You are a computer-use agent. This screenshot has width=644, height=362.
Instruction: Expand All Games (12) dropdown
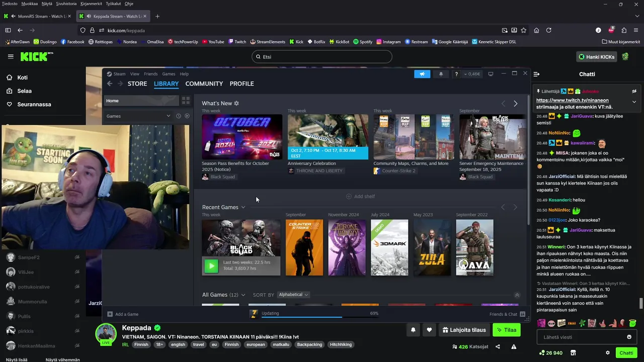pos(243,295)
